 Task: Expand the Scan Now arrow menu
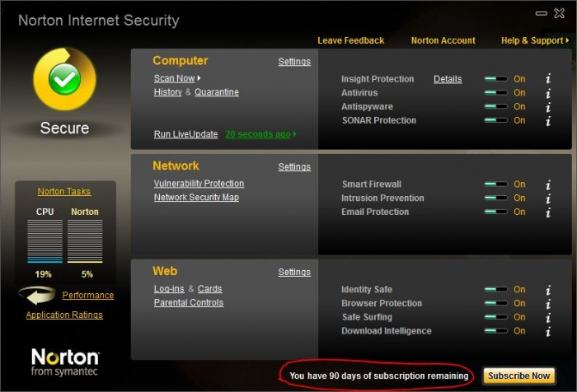(x=199, y=79)
